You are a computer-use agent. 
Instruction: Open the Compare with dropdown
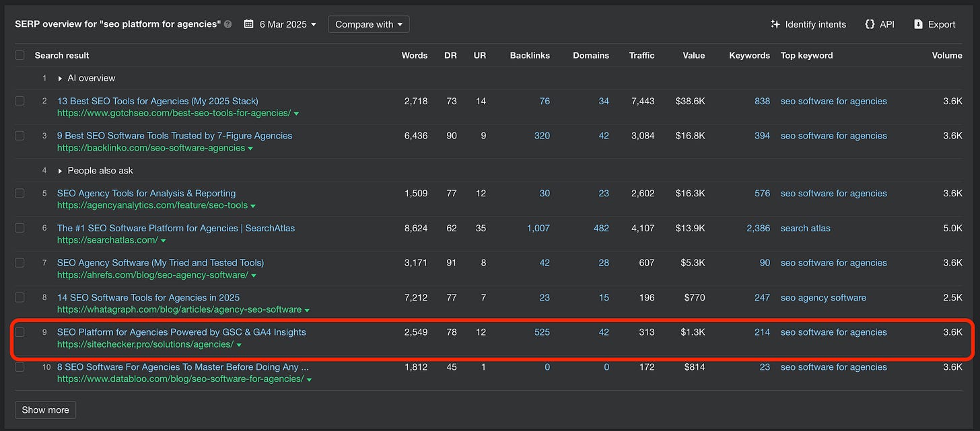[x=369, y=24]
